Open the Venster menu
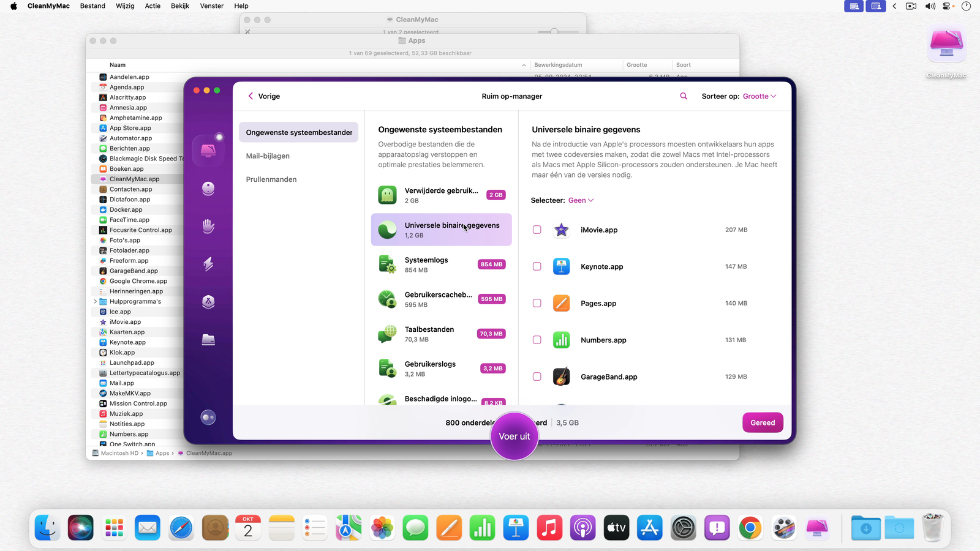This screenshot has width=980, height=551. pyautogui.click(x=212, y=6)
